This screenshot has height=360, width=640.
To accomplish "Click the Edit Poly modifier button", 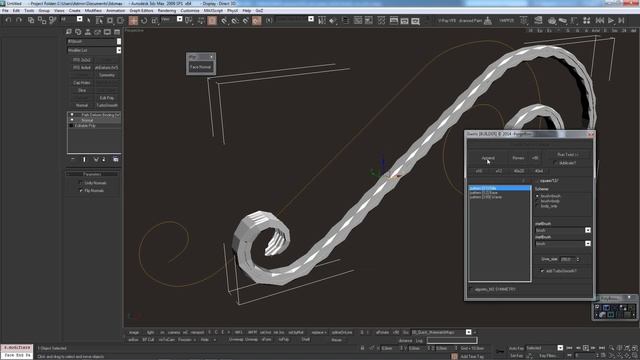I will pos(107,98).
